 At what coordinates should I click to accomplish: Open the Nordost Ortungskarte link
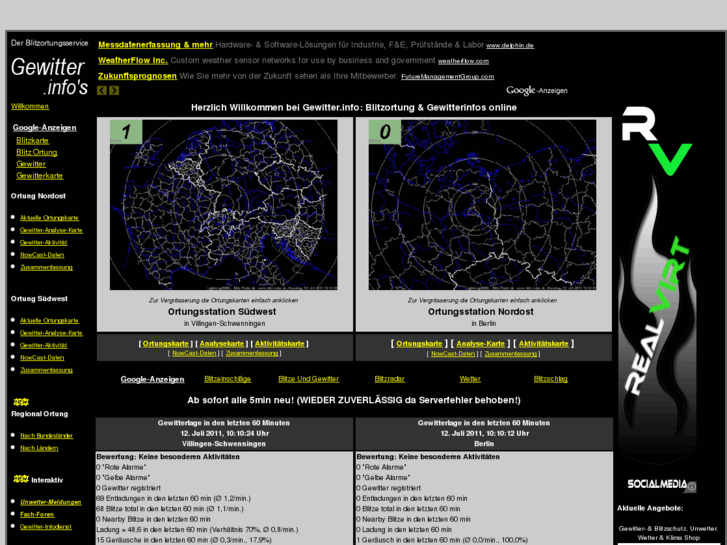click(419, 344)
